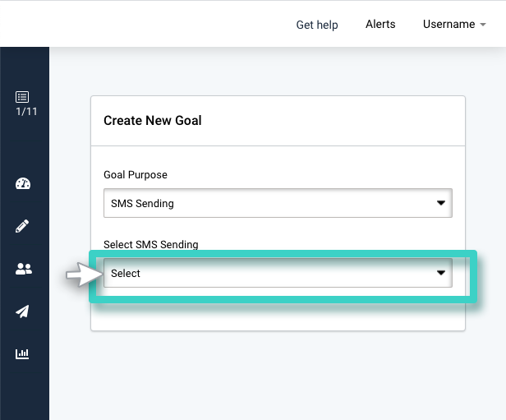Click the Create New Goal heading
Image resolution: width=506 pixels, height=420 pixels.
(153, 121)
